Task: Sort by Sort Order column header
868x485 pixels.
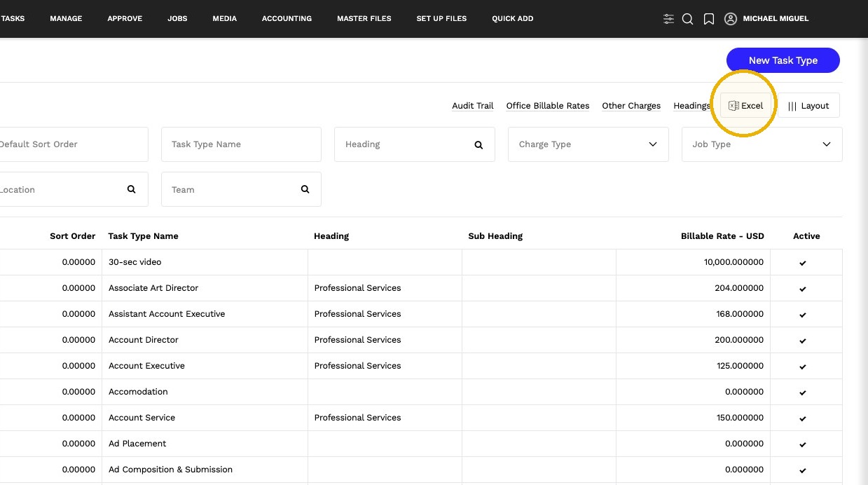Action: point(72,236)
